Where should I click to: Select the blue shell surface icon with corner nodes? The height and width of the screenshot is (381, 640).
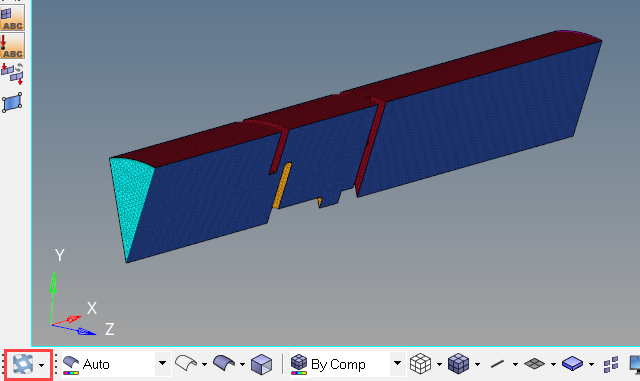point(12,102)
